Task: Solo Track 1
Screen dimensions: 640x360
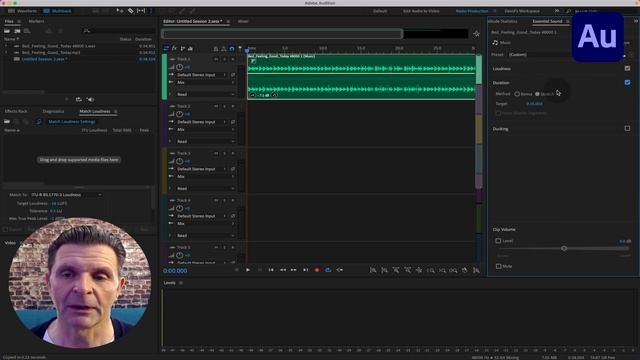Action: click(x=224, y=59)
